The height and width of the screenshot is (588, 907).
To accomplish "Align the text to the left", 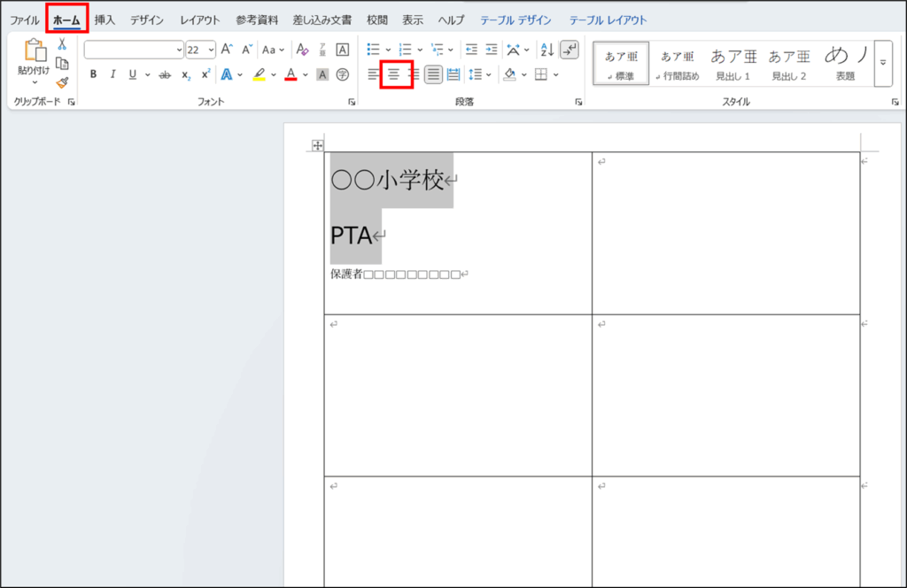I will click(x=374, y=74).
